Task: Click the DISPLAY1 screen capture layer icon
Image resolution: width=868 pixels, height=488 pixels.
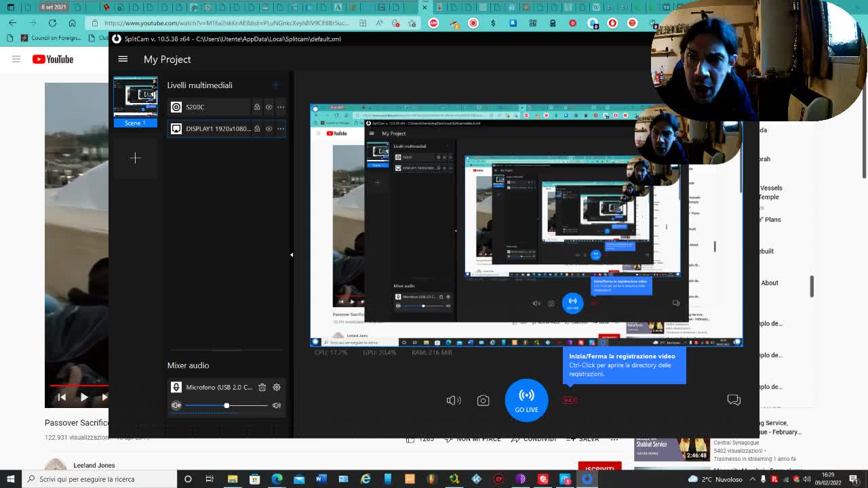Action: (x=176, y=129)
